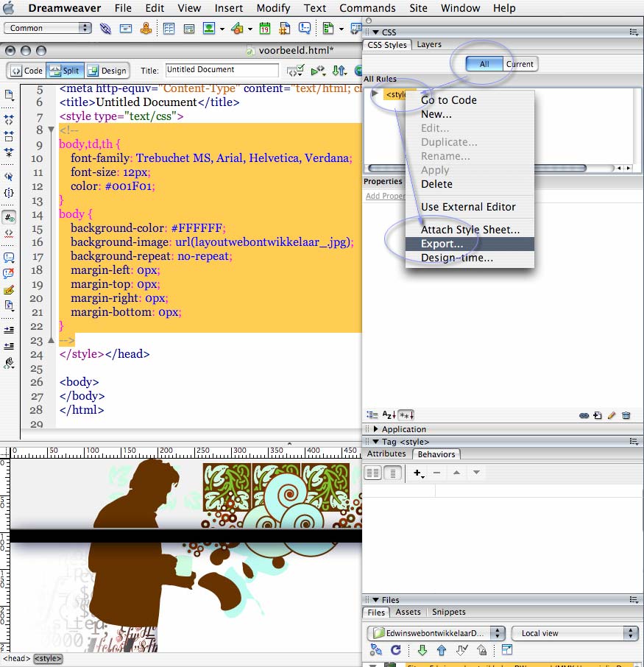Switch CSS panel to Current mode
The image size is (644, 667).
tap(520, 64)
